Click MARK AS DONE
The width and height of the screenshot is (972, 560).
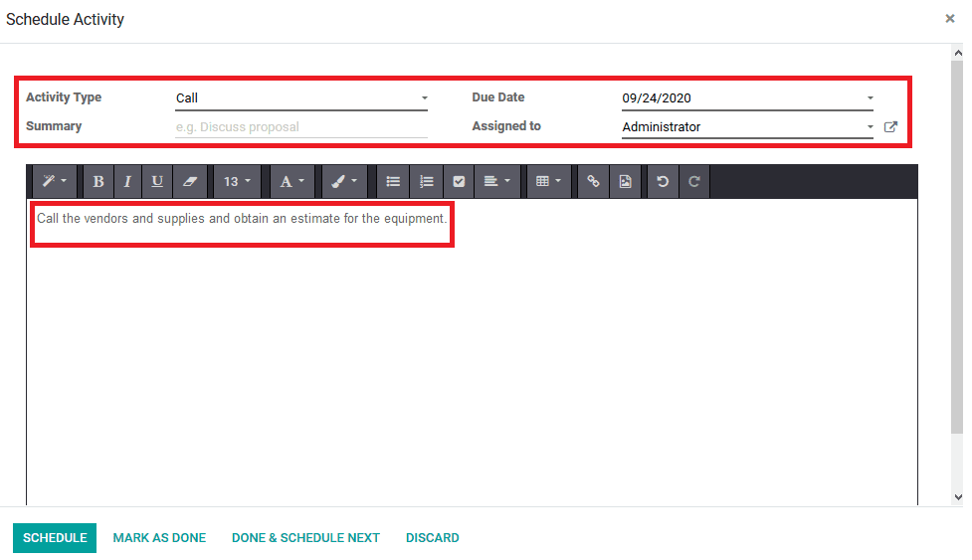pos(159,538)
